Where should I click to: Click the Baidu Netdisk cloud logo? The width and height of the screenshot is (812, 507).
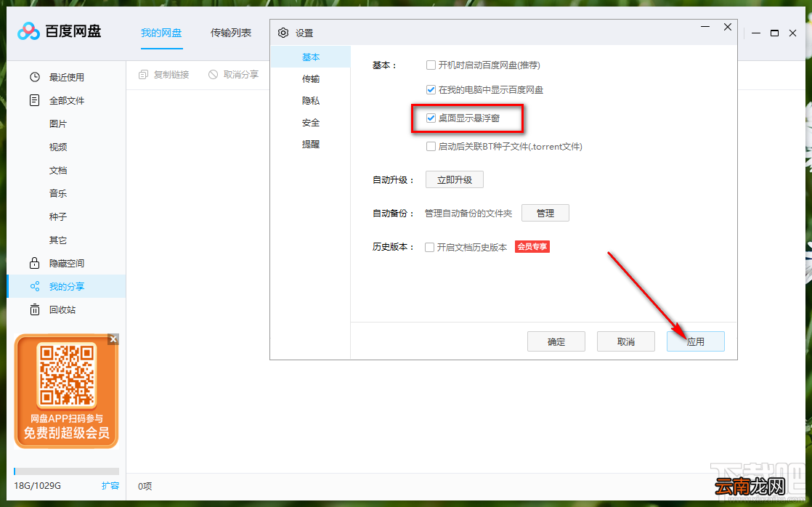coord(28,31)
